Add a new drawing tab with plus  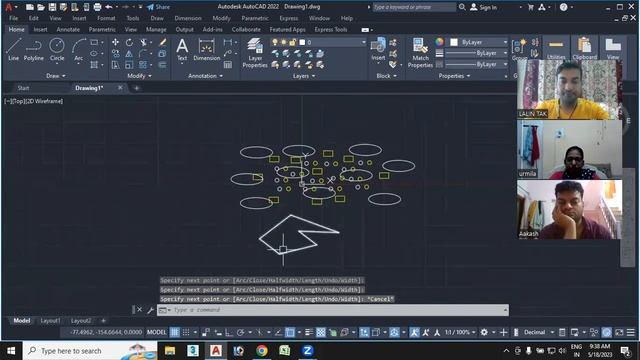136,88
